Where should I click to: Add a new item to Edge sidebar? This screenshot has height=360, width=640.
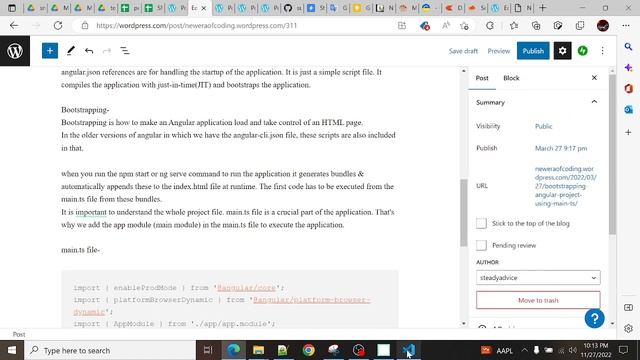click(628, 132)
